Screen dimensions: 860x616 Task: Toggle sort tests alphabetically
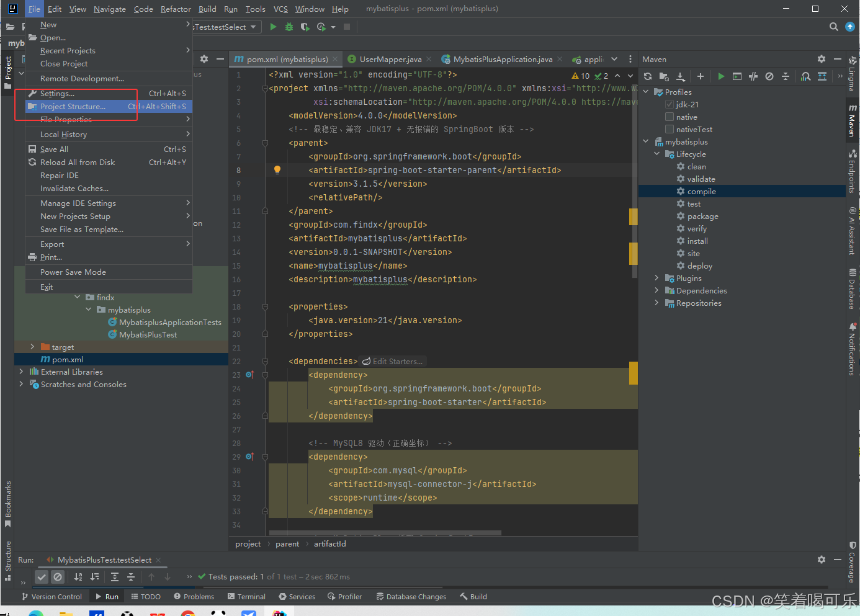(x=78, y=577)
